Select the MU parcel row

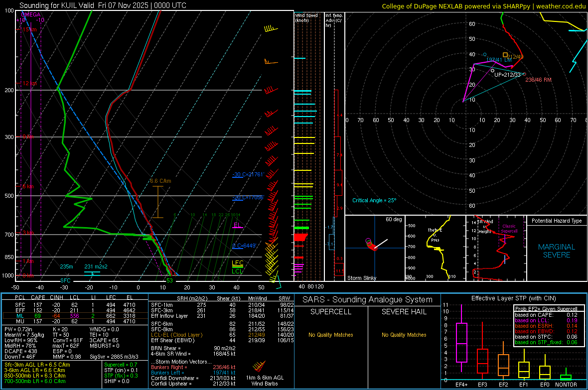pos(75,321)
